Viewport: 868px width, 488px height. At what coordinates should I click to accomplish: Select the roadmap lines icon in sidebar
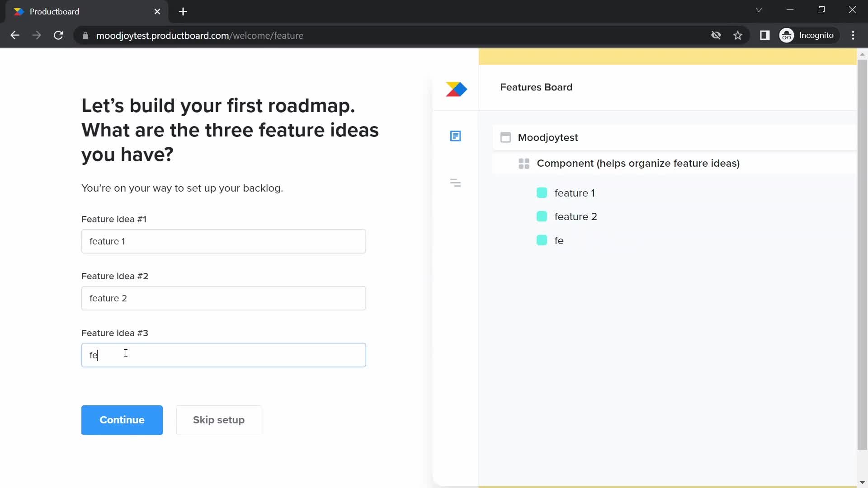click(x=455, y=183)
